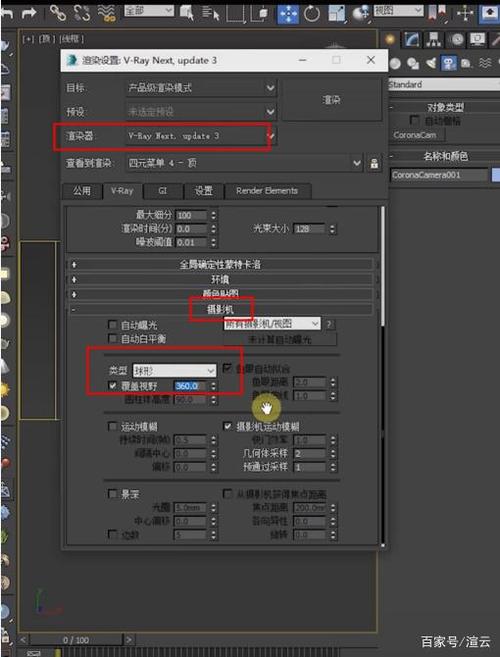Click the Select and Place sphere icon
Viewport: 500px width, 657px height.
pos(360,13)
